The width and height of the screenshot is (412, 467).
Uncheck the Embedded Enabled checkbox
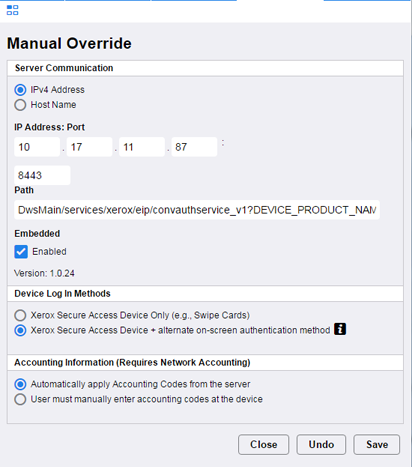point(21,252)
